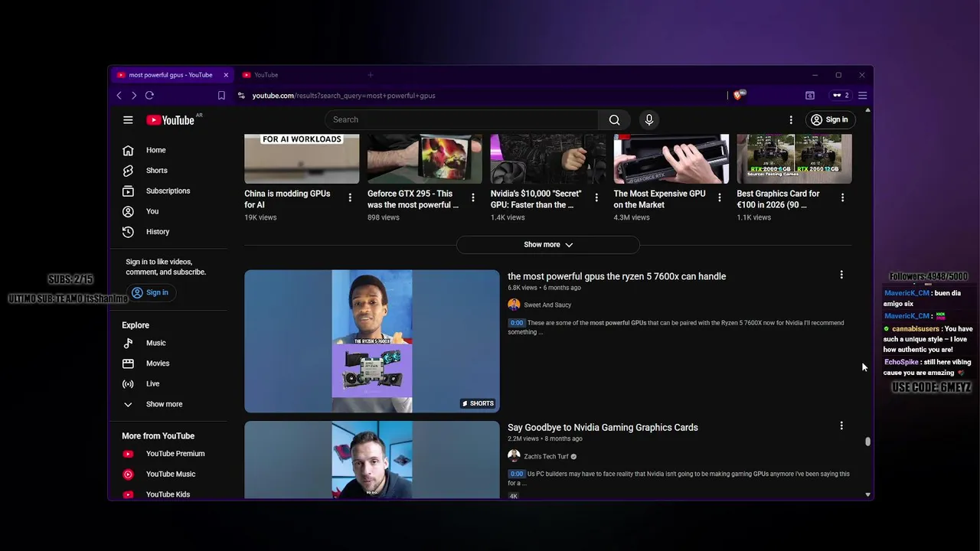Switch to most powerful gpus tab

(x=170, y=75)
